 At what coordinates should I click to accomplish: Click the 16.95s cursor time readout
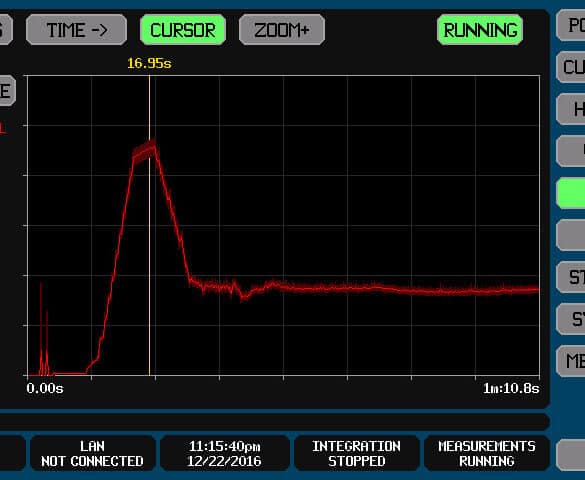pos(149,63)
